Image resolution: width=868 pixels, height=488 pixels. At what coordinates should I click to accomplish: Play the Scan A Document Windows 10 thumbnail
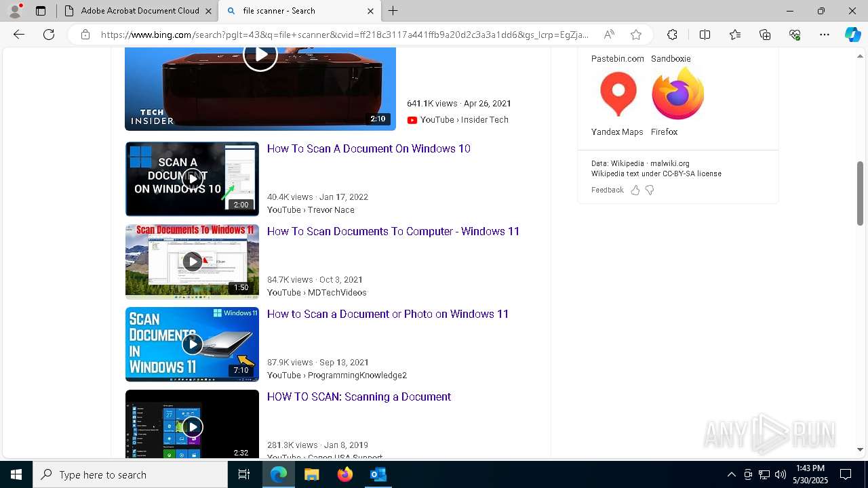click(192, 179)
